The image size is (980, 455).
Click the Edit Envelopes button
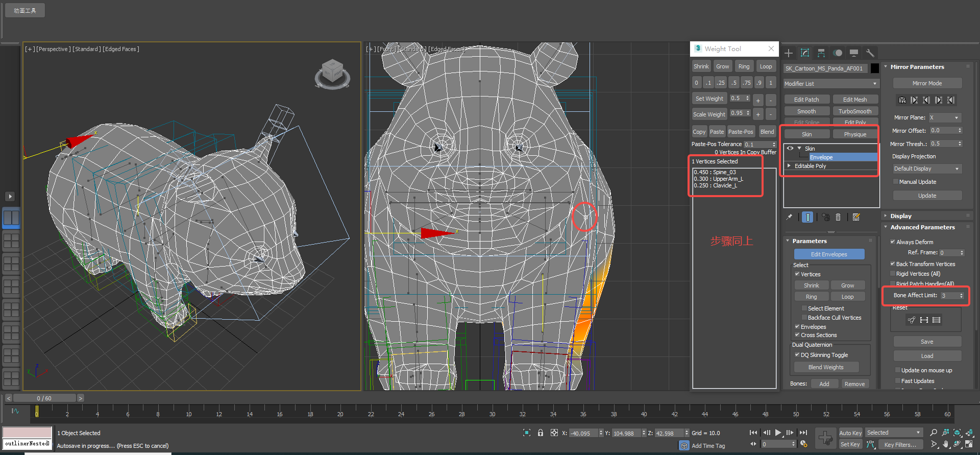(829, 254)
